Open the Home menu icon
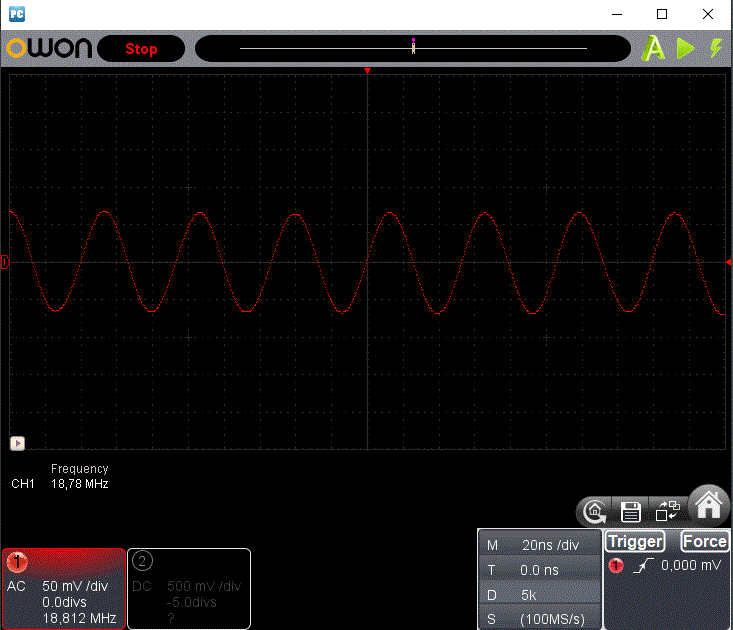The height and width of the screenshot is (630, 733). (709, 506)
